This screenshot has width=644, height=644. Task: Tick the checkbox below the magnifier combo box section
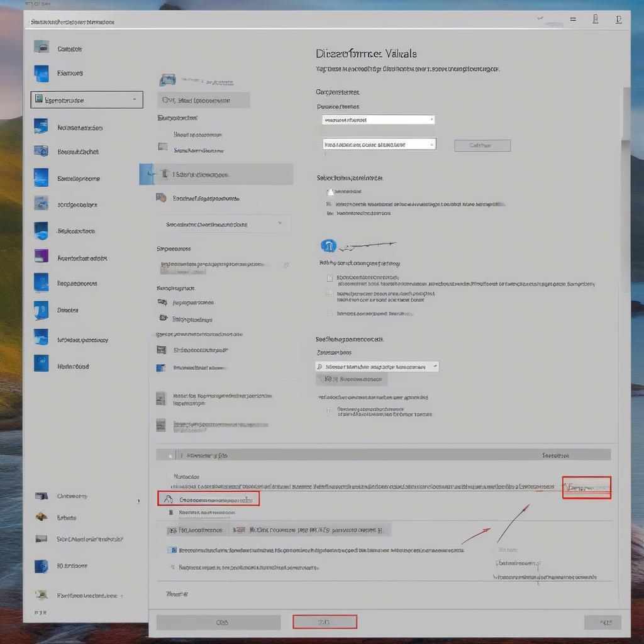coord(330,410)
